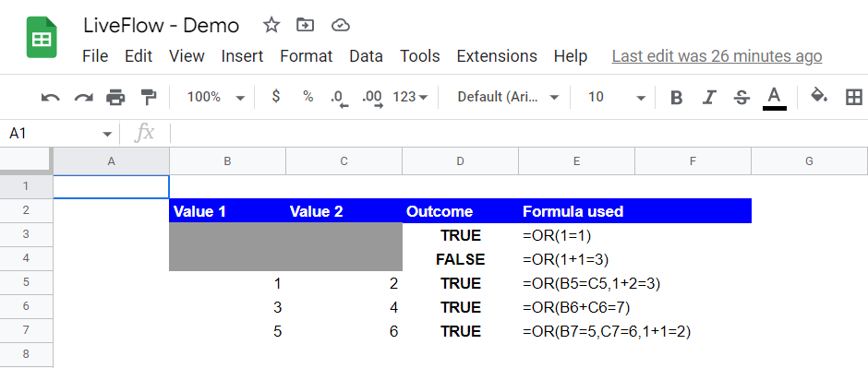Select column A header
This screenshot has width=868, height=368.
point(111,161)
